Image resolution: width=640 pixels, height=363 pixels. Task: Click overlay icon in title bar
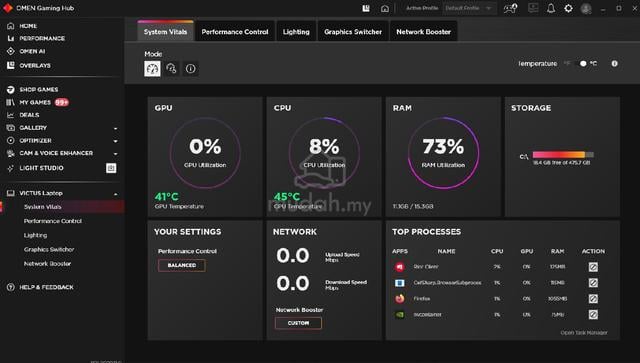[x=366, y=8]
